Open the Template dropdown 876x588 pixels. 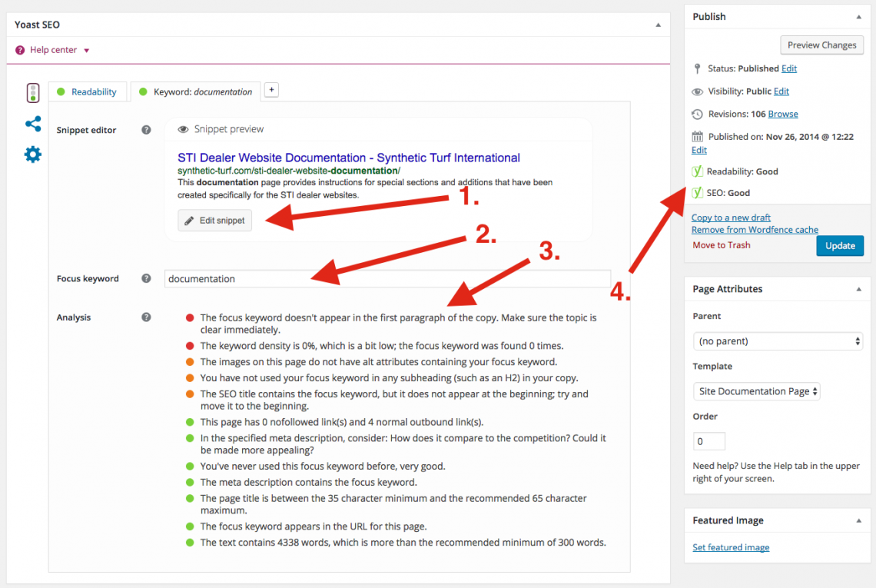tap(756, 391)
